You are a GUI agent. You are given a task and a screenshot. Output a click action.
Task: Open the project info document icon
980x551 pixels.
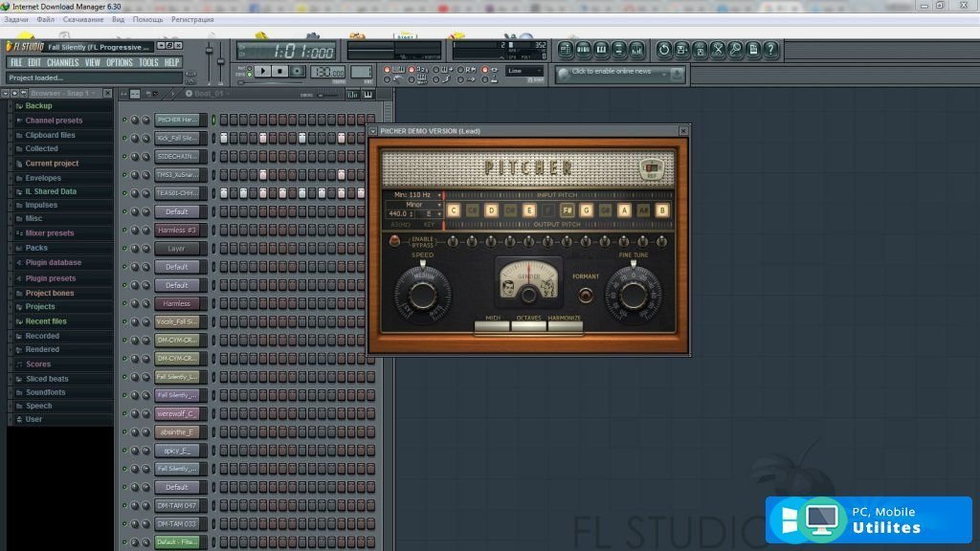click(753, 50)
